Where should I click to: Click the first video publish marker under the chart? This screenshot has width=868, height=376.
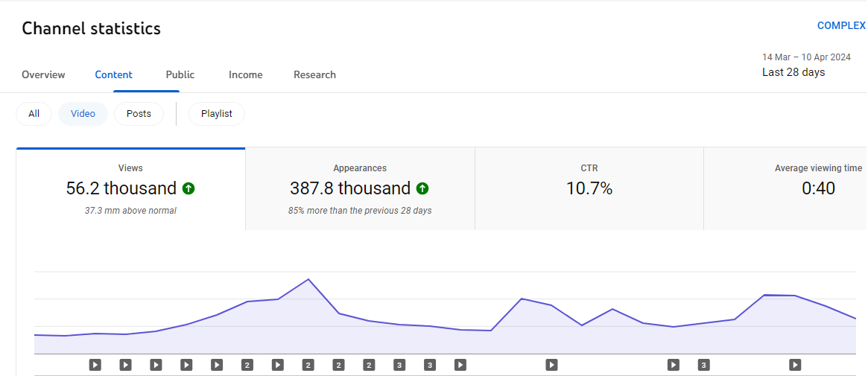click(x=95, y=365)
